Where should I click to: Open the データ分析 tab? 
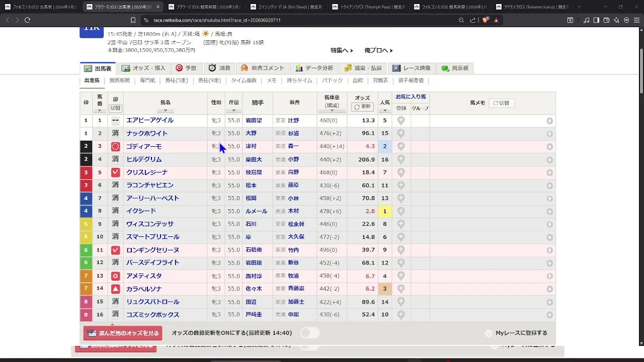point(314,68)
